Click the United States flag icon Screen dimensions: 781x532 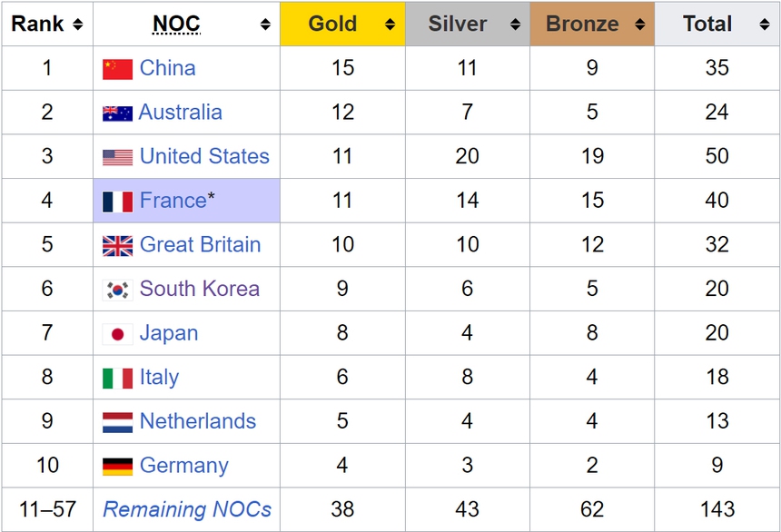click(x=117, y=156)
